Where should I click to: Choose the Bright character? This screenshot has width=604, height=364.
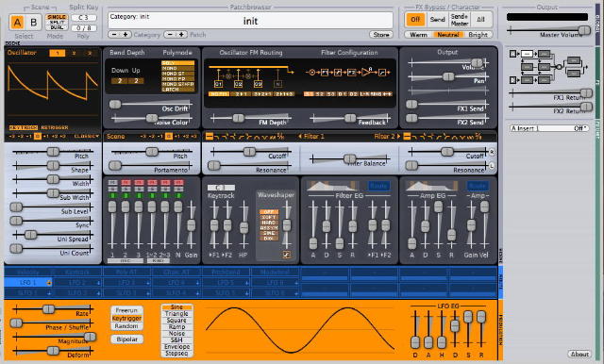(478, 35)
